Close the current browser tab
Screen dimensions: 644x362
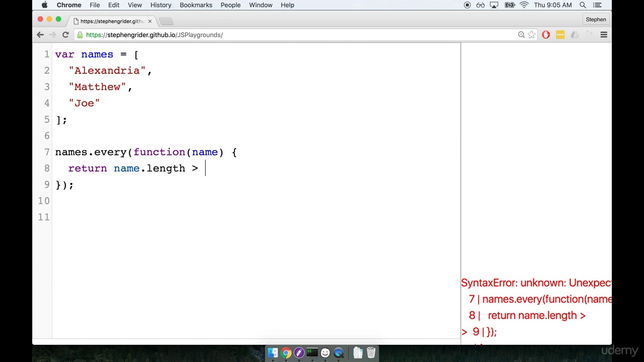coord(149,21)
